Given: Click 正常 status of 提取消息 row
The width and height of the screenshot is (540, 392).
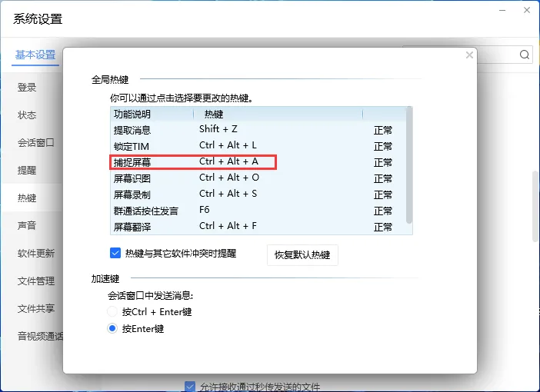Looking at the screenshot, I should (x=383, y=130).
